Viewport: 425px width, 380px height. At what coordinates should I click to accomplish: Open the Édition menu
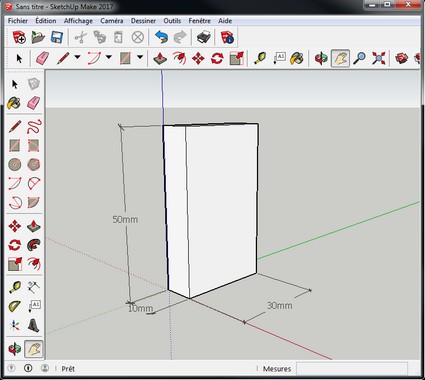click(46, 21)
